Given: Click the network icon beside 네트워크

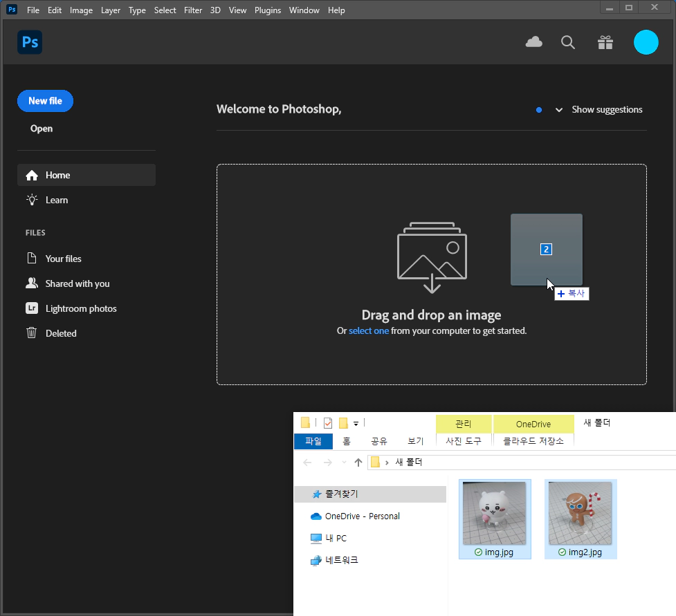Looking at the screenshot, I should 316,560.
